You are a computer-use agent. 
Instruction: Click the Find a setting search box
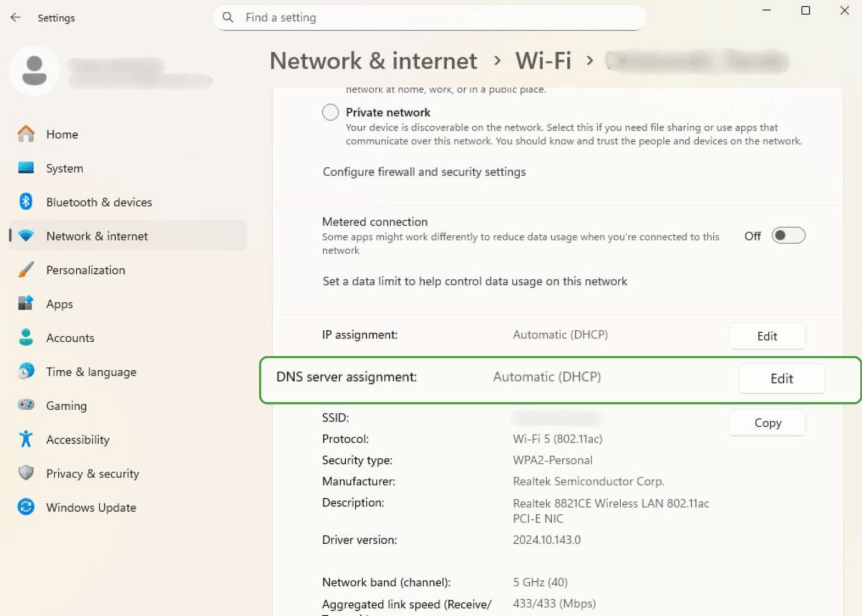point(429,17)
